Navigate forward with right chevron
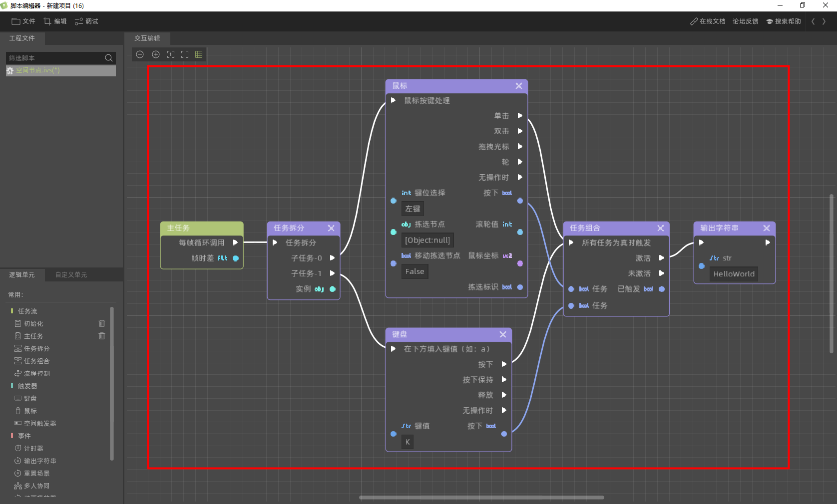837x504 pixels. [824, 21]
